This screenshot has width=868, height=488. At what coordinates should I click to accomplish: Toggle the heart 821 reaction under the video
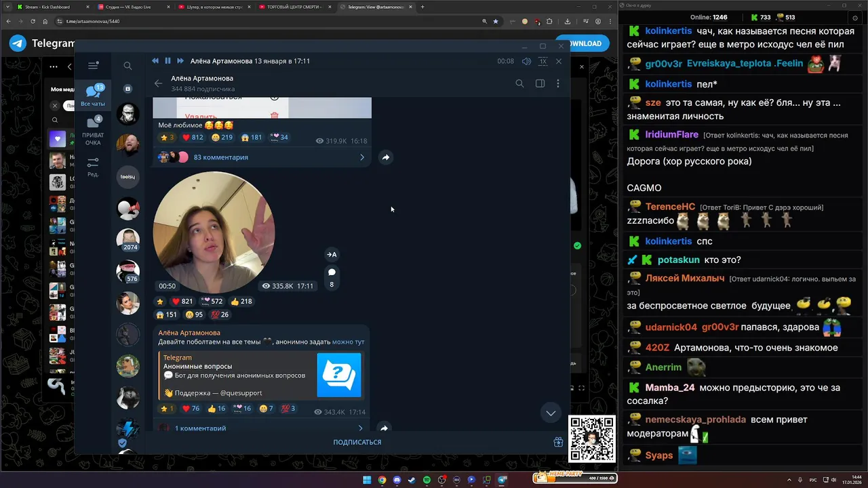click(182, 302)
